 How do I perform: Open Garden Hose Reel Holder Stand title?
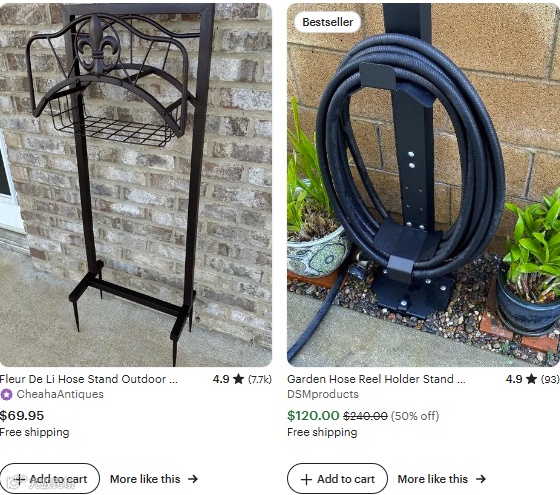[x=376, y=379]
